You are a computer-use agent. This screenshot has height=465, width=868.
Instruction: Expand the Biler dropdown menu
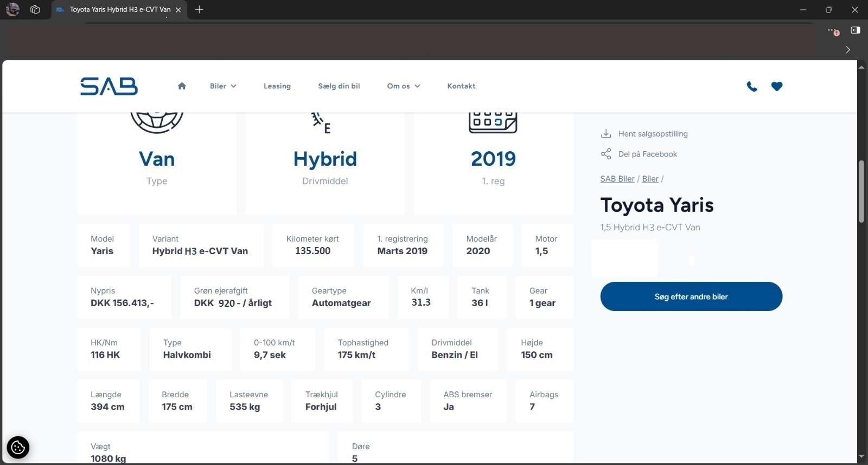(223, 86)
